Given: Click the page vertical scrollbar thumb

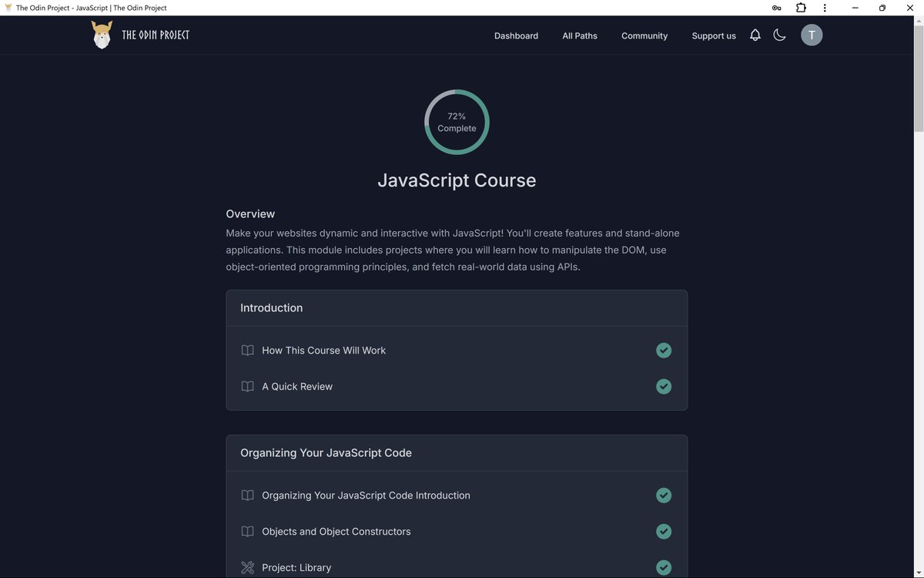Looking at the screenshot, I should (918, 79).
